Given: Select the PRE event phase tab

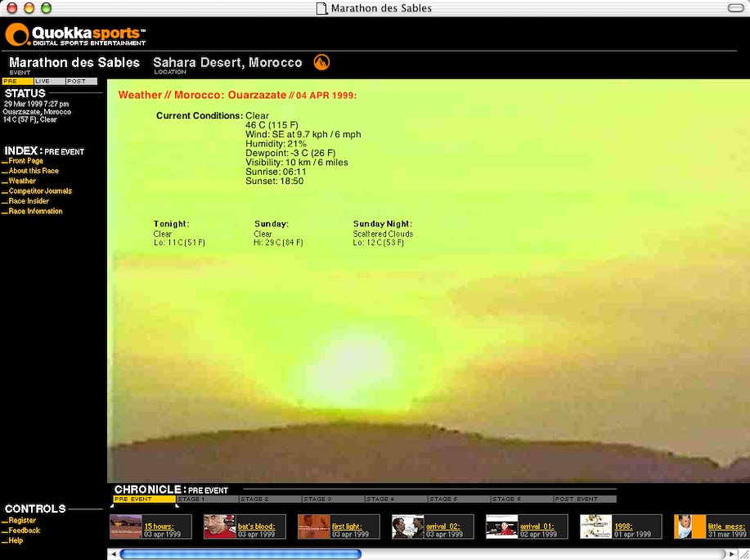Looking at the screenshot, I should [18, 81].
